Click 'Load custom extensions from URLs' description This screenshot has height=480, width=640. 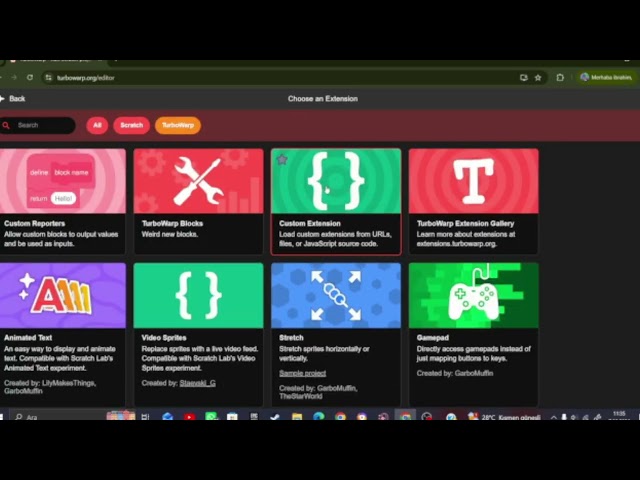[335, 239]
